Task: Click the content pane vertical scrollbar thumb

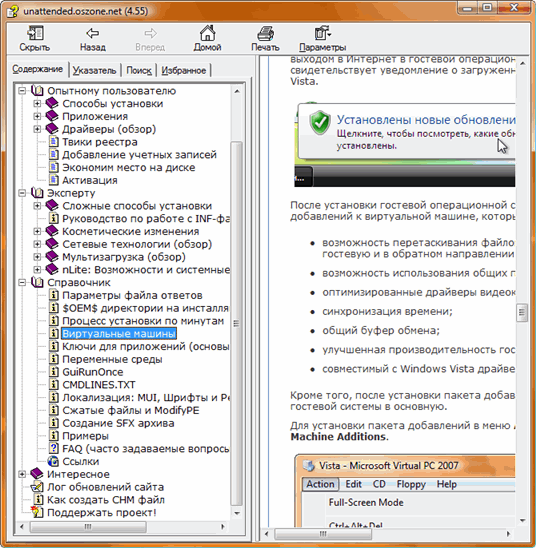Action: pyautogui.click(x=522, y=312)
